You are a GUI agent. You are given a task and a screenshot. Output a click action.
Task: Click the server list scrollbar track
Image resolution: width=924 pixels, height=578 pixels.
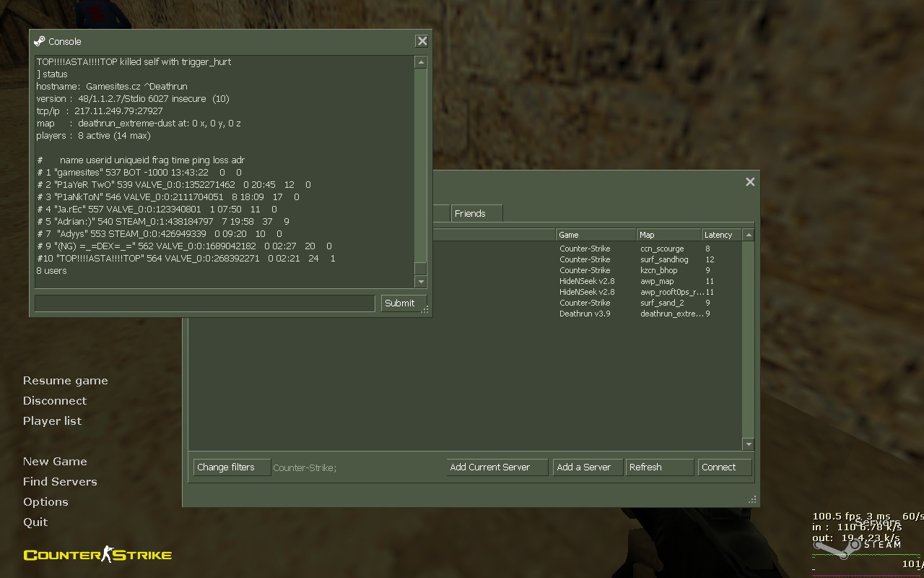pos(749,340)
